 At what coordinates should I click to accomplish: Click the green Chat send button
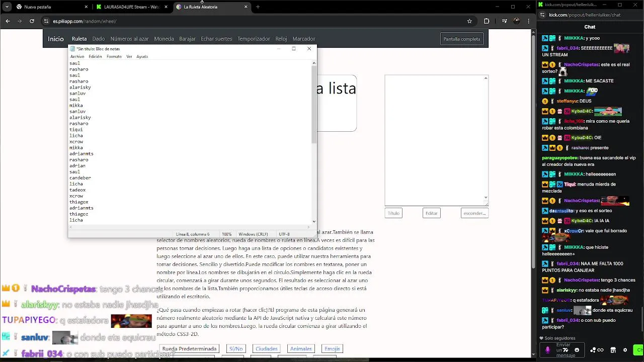[x=638, y=350]
